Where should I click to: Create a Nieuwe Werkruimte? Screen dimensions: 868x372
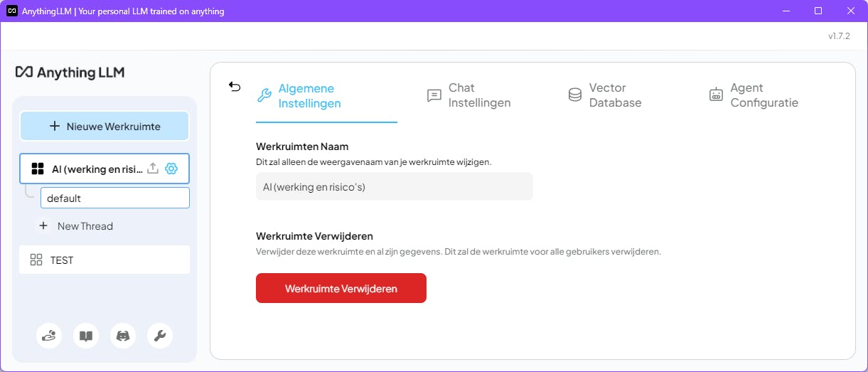(105, 126)
